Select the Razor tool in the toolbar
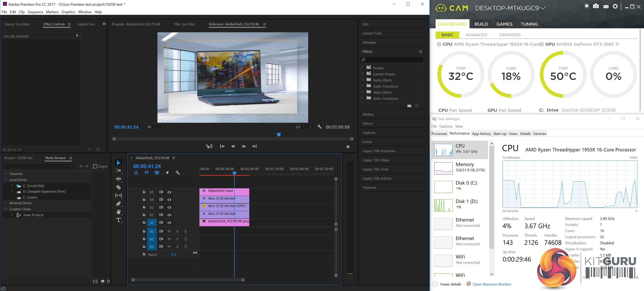The width and height of the screenshot is (644, 291). point(118,187)
